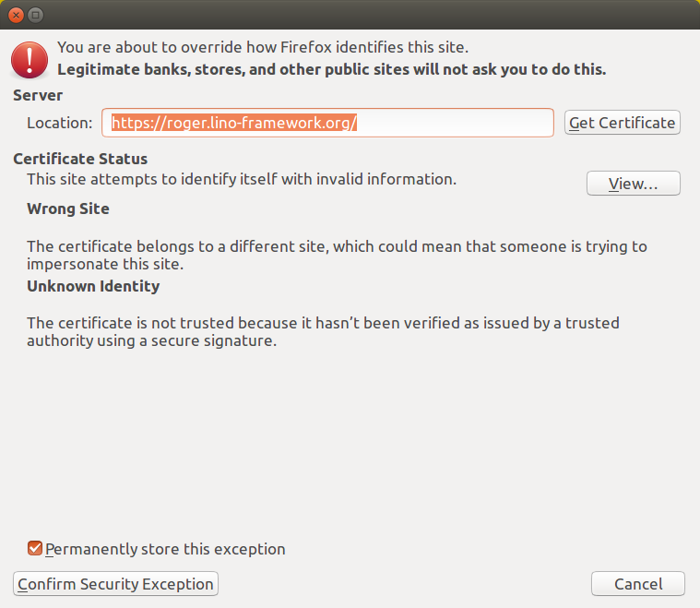Open certificate details with View... button
This screenshot has width=700, height=608.
pos(633,184)
